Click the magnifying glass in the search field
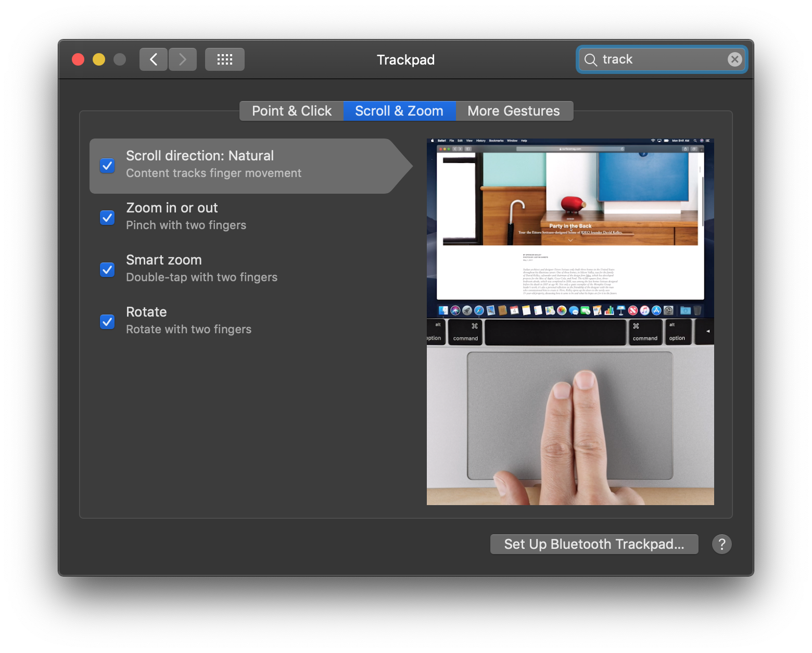 591,59
